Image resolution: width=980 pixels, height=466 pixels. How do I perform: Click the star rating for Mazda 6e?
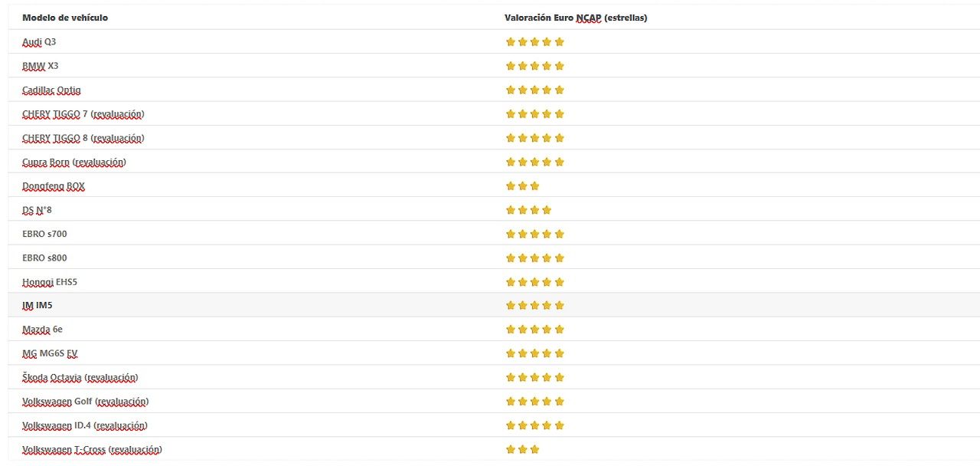coord(534,330)
